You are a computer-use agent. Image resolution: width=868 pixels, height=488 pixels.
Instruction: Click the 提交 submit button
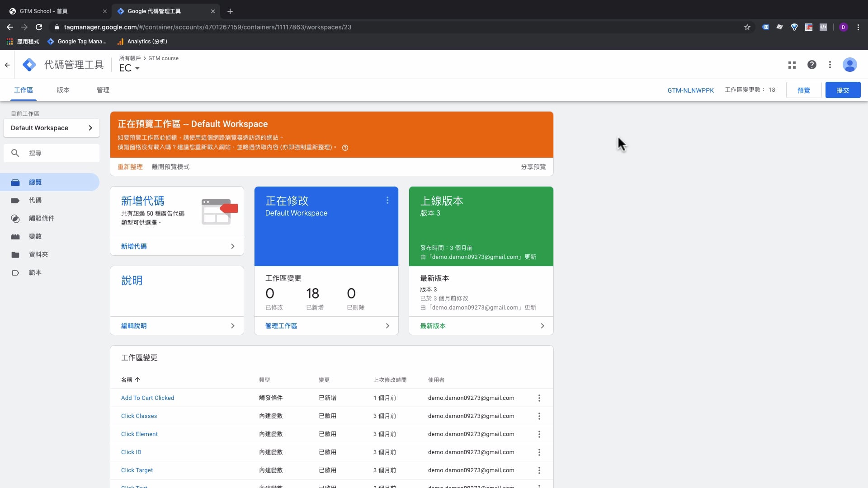tap(842, 90)
